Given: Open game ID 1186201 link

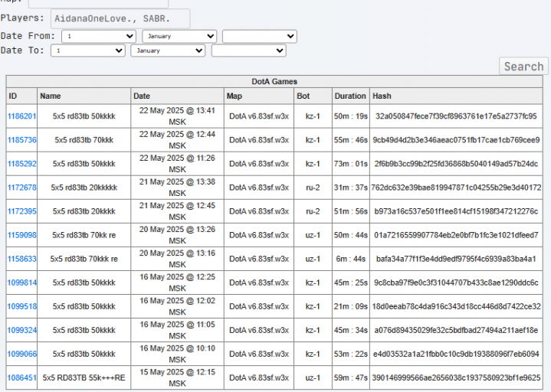Looking at the screenshot, I should pos(21,116).
